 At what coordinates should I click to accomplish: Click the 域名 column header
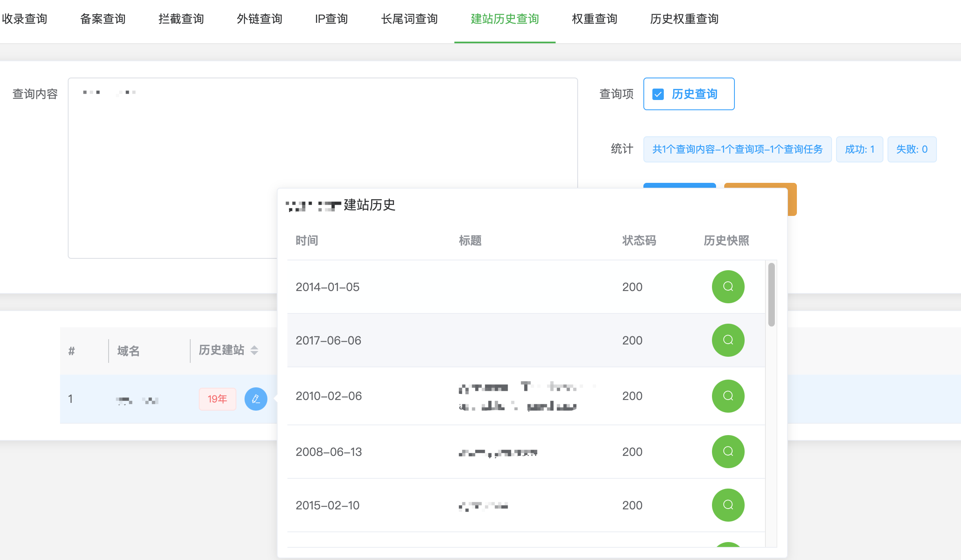coord(129,351)
